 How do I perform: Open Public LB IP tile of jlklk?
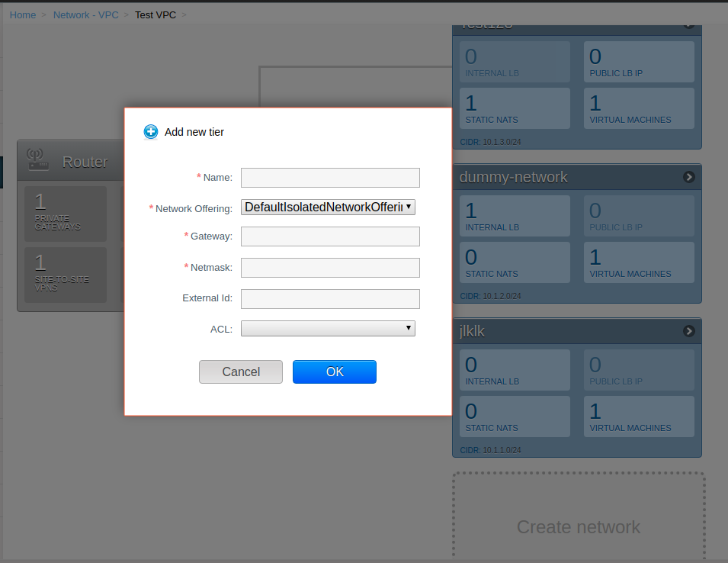[x=639, y=370]
